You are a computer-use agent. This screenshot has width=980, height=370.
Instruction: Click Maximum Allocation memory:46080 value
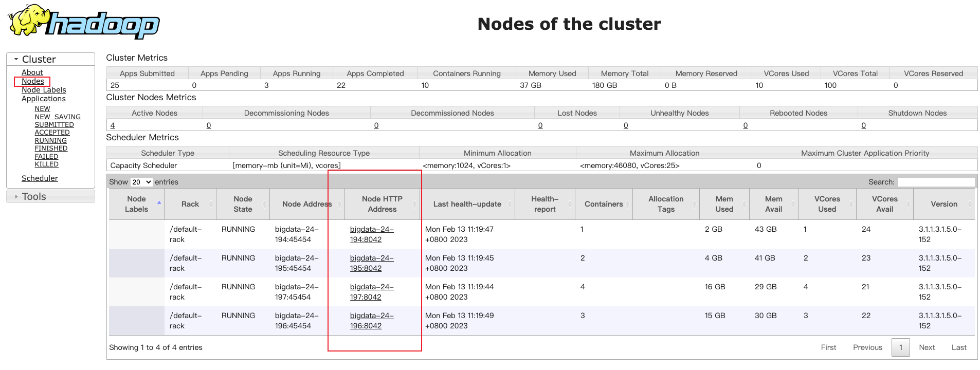(x=629, y=165)
